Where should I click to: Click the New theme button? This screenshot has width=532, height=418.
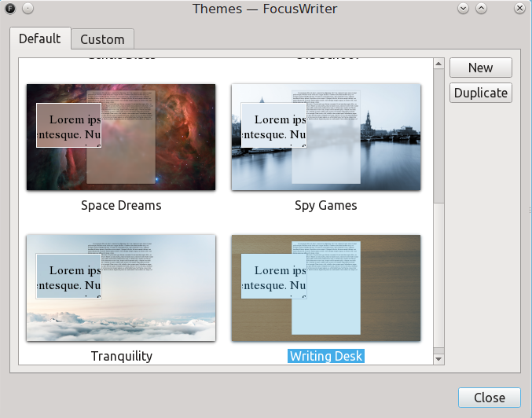[x=481, y=68]
